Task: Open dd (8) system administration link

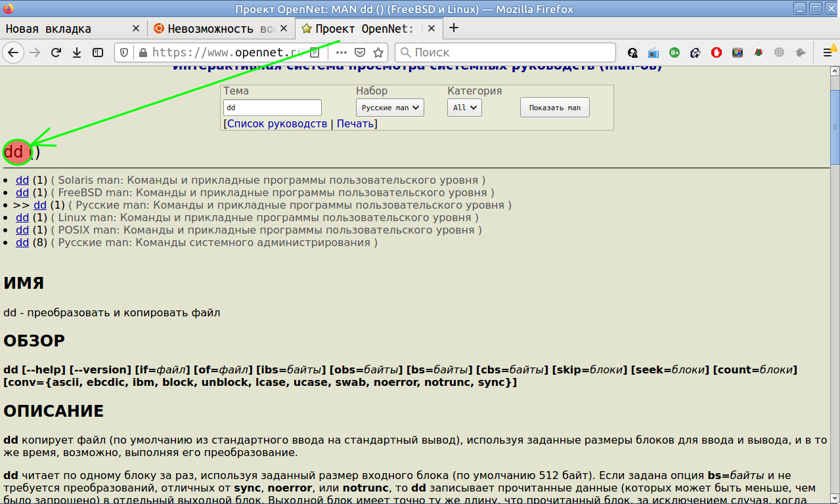Action: (22, 242)
